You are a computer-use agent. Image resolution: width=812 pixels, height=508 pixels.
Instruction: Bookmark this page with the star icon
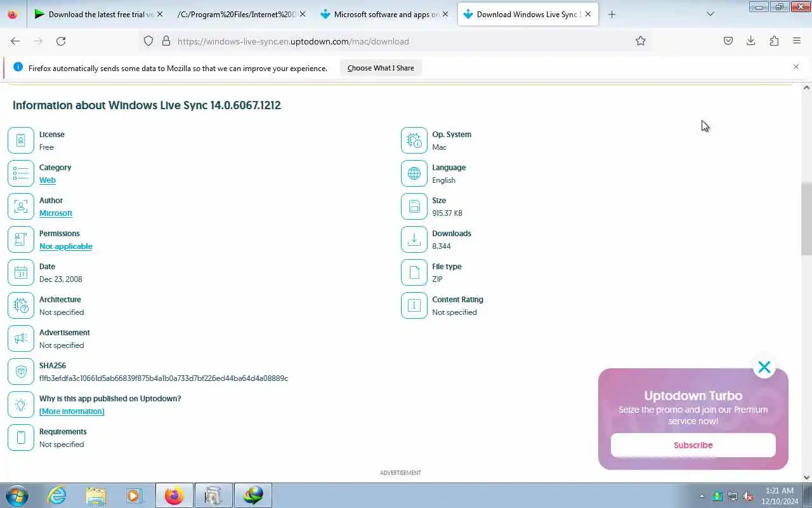pos(641,41)
